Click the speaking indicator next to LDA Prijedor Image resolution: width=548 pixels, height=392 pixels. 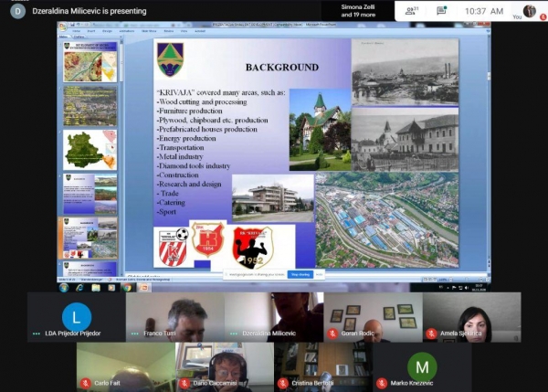point(37,334)
